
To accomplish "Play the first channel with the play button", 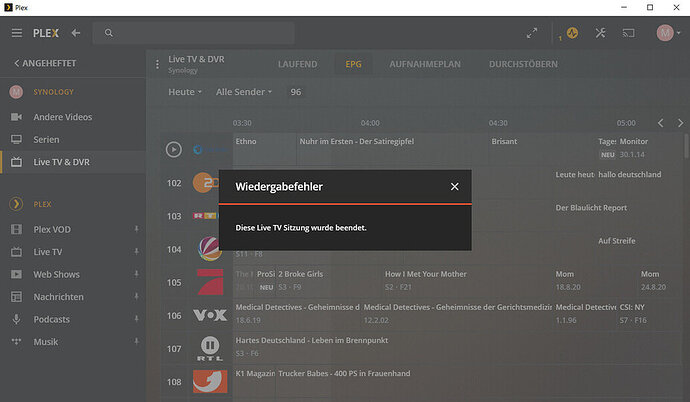I will pos(174,150).
